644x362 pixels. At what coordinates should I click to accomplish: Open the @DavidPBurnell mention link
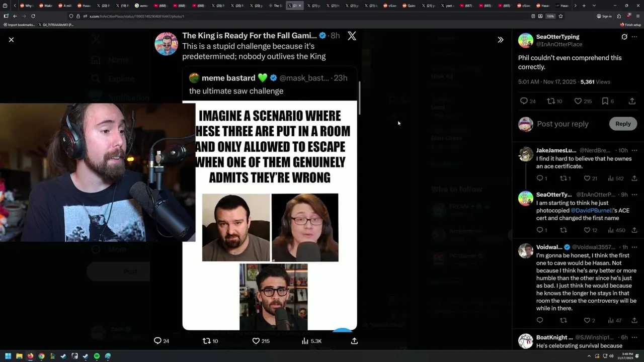point(592,210)
